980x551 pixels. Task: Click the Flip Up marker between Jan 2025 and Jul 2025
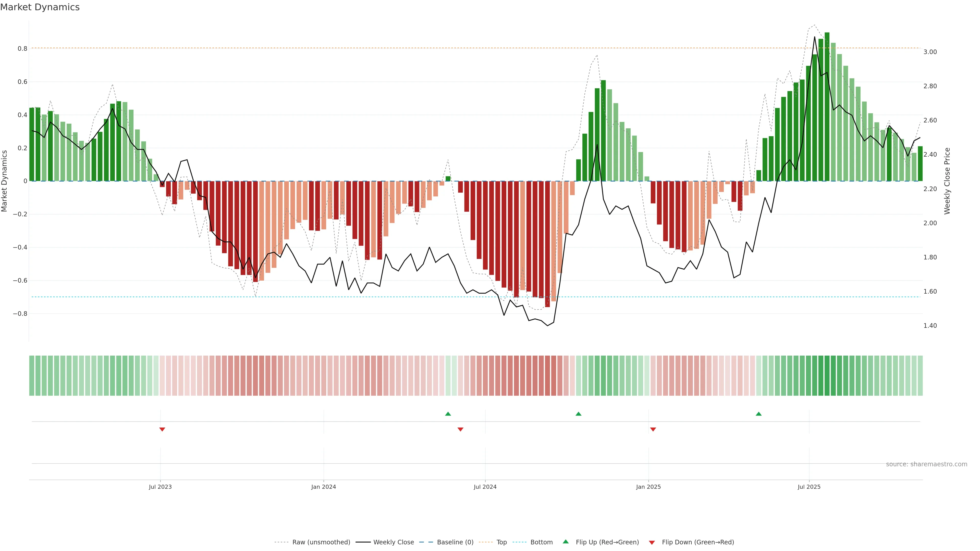coord(758,414)
